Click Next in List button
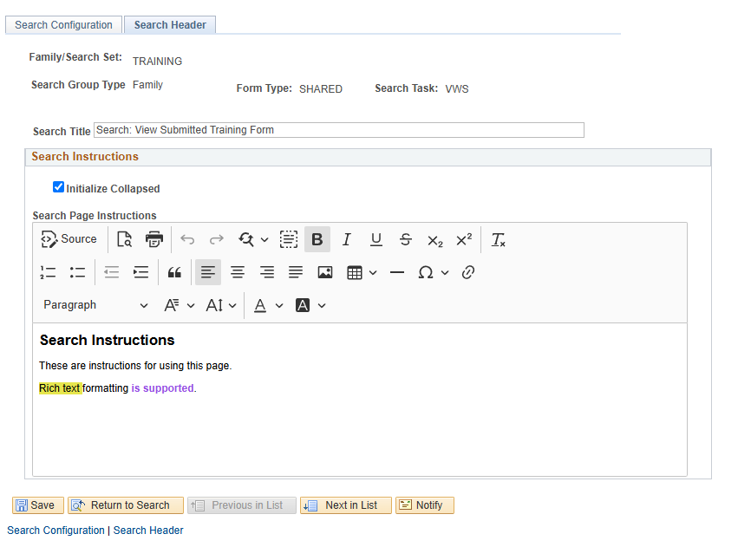The width and height of the screenshot is (751, 560). pyautogui.click(x=346, y=505)
